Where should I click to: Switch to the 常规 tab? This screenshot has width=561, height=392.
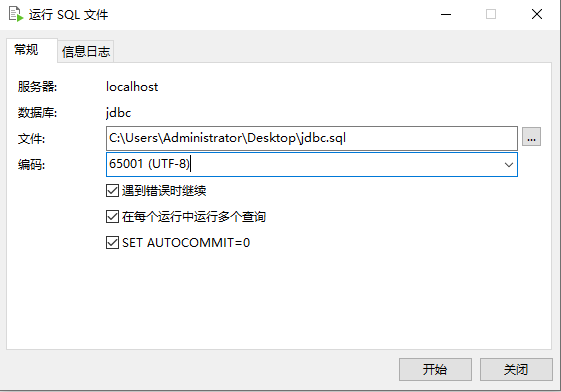26,50
